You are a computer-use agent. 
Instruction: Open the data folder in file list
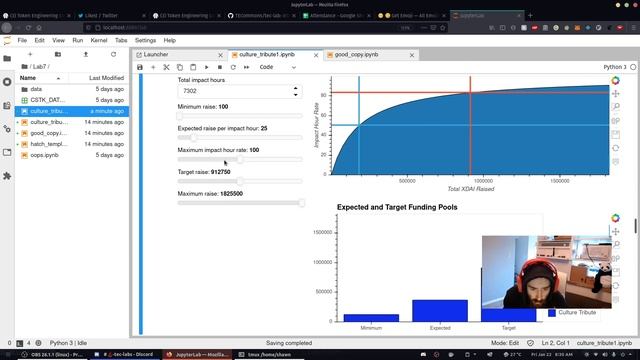pyautogui.click(x=72, y=89)
